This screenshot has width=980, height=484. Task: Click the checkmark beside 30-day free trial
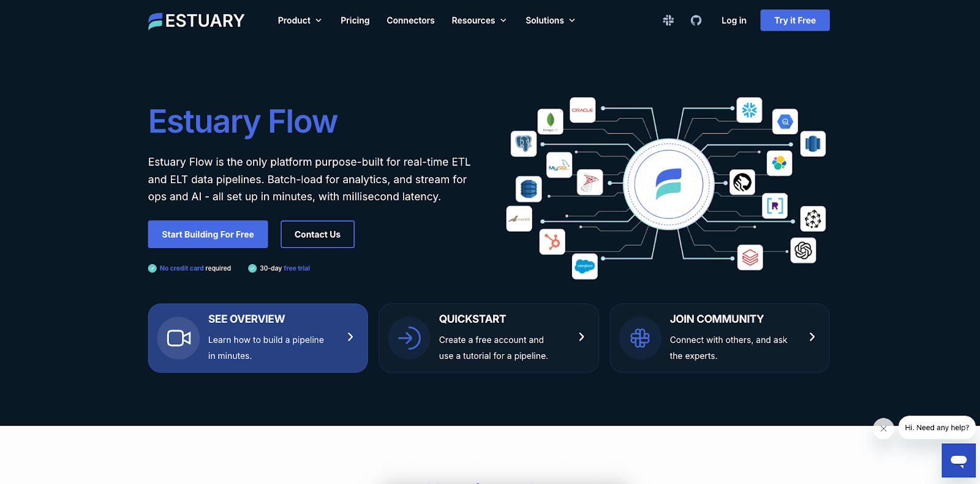(252, 268)
